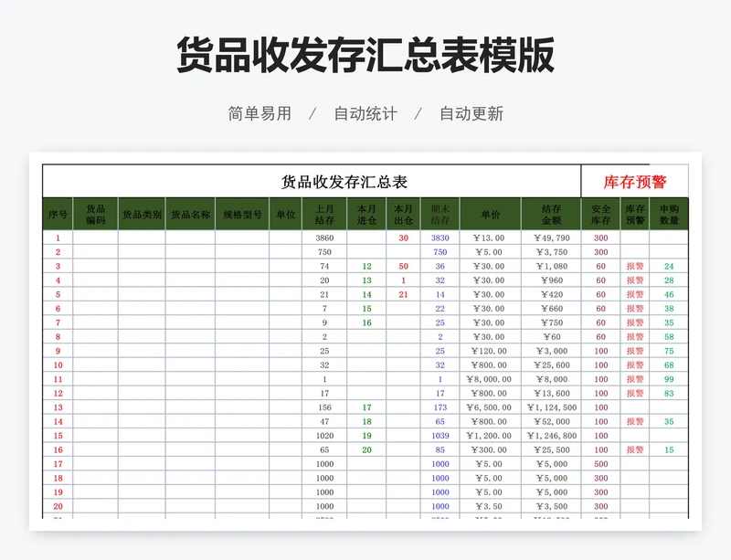The height and width of the screenshot is (560, 731).
Task: Select the 上月结存 column header
Action: click(324, 214)
